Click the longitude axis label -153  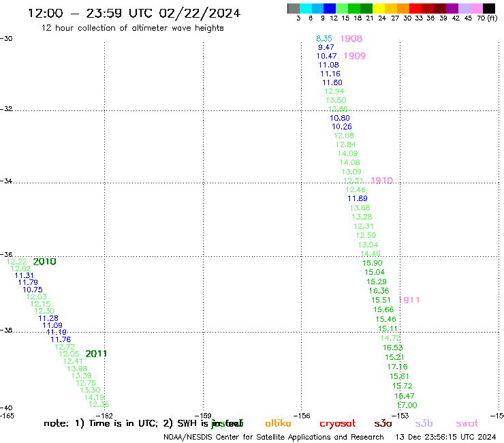(400, 416)
